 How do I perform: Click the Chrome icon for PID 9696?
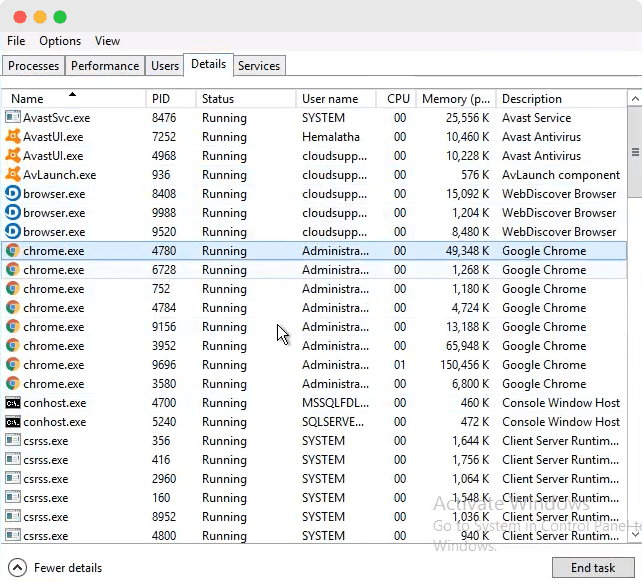13,365
